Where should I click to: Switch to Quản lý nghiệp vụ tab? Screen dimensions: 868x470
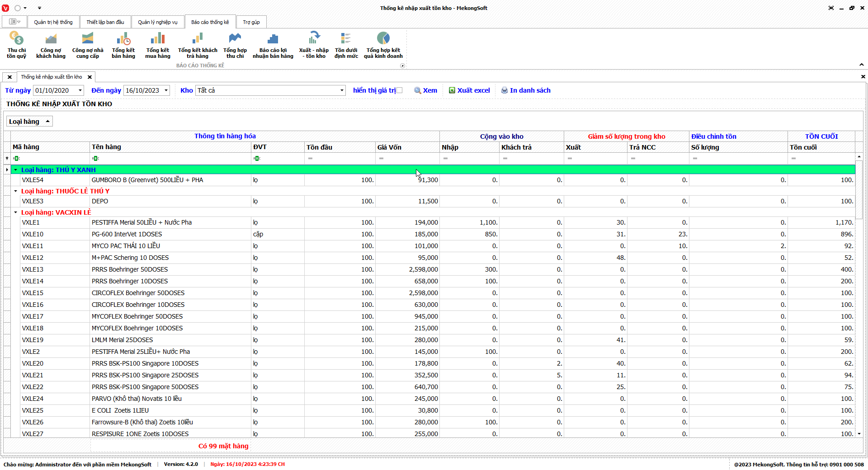pos(157,22)
